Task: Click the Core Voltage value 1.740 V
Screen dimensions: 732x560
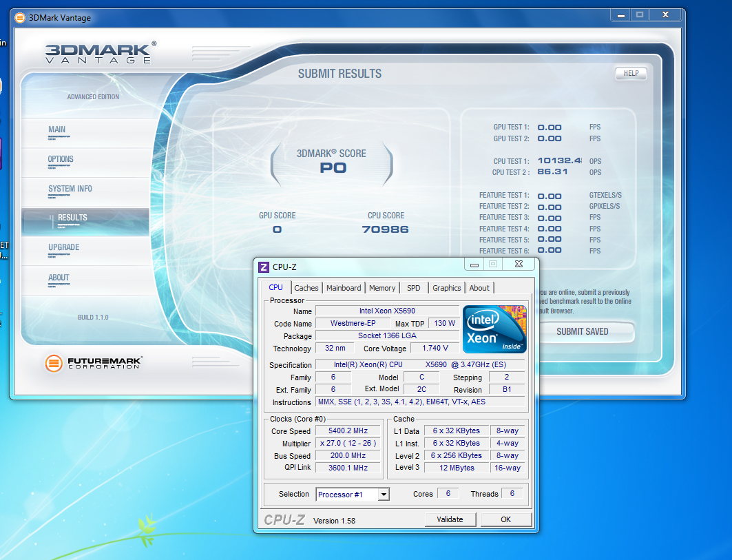Action: pos(435,348)
